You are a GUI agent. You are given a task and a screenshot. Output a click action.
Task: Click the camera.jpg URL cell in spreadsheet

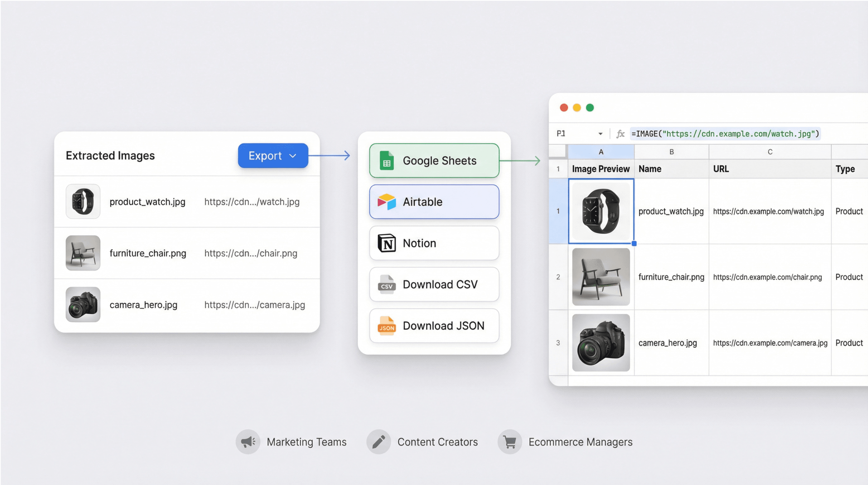(x=770, y=343)
